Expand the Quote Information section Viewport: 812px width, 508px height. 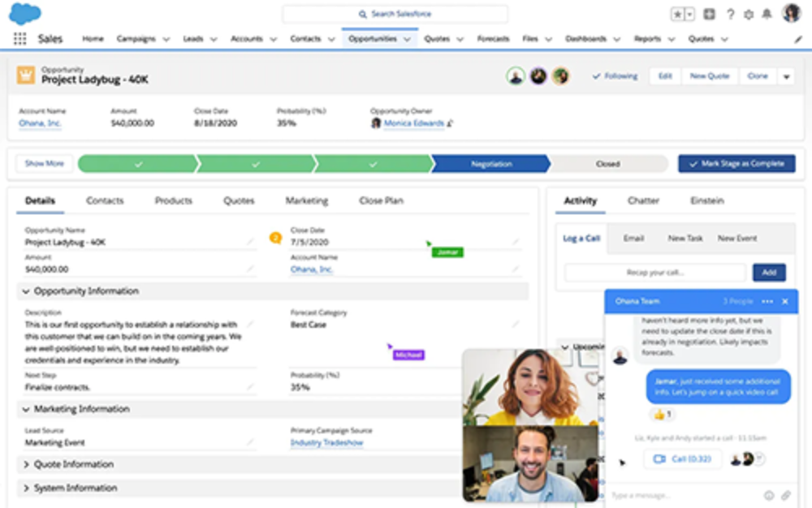coord(26,464)
